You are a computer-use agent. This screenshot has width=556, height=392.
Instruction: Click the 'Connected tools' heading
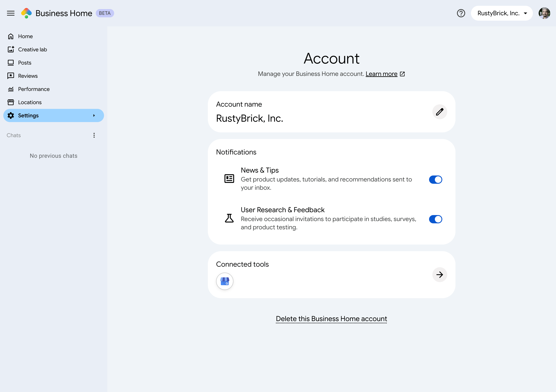(242, 264)
